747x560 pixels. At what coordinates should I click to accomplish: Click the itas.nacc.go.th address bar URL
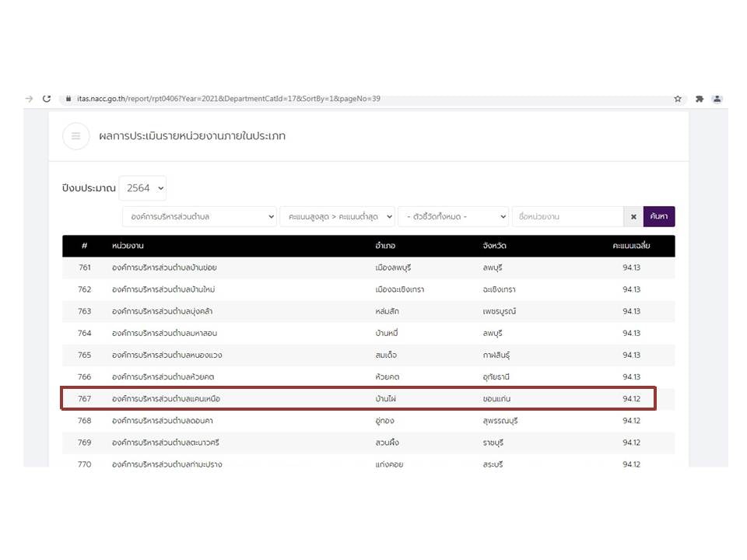point(229,99)
